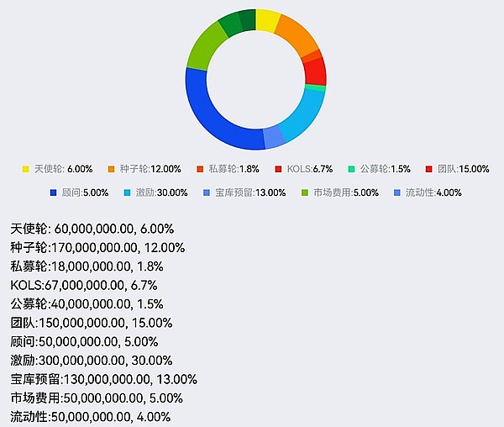Click the green 市场费用 legend swatch
This screenshot has height=427, width=504.
[306, 192]
